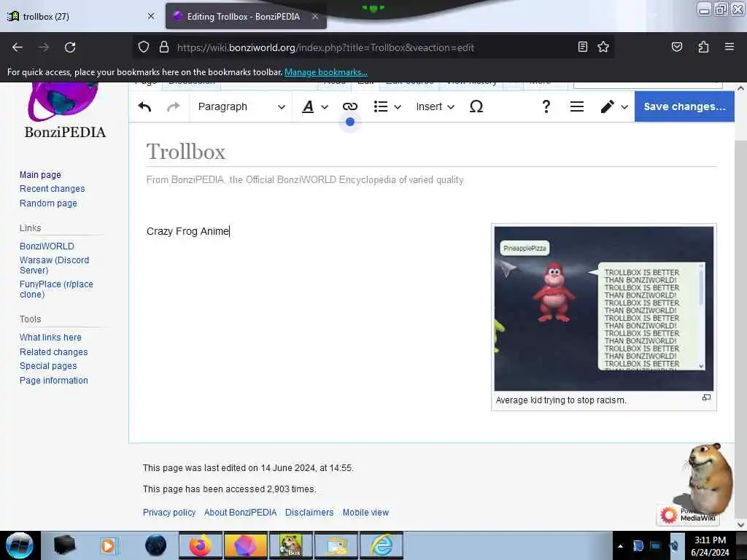Redo the edit in the editor toolbar

coord(174,106)
